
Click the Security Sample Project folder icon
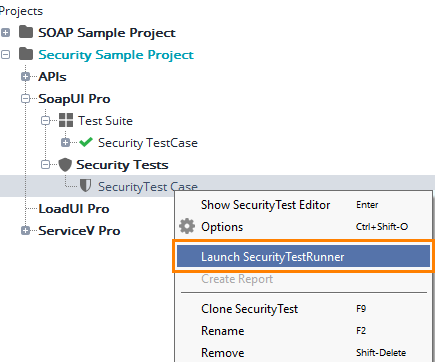pos(26,54)
